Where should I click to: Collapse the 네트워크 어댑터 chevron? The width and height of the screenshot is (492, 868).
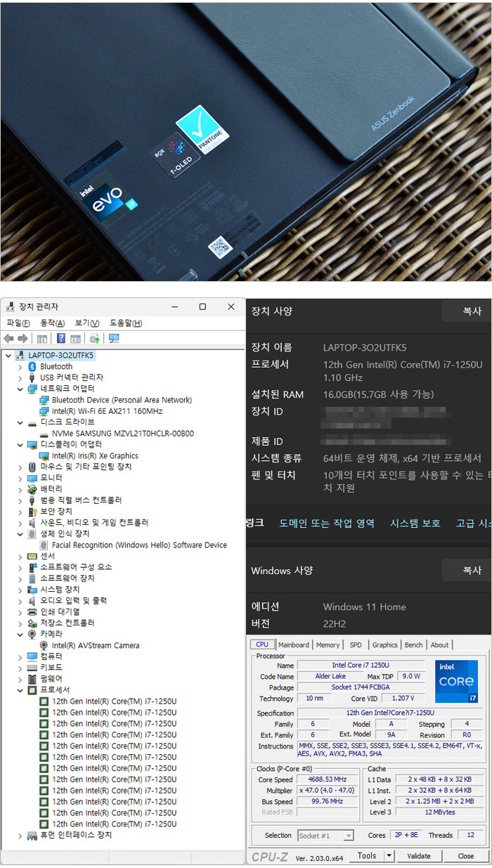(x=19, y=389)
